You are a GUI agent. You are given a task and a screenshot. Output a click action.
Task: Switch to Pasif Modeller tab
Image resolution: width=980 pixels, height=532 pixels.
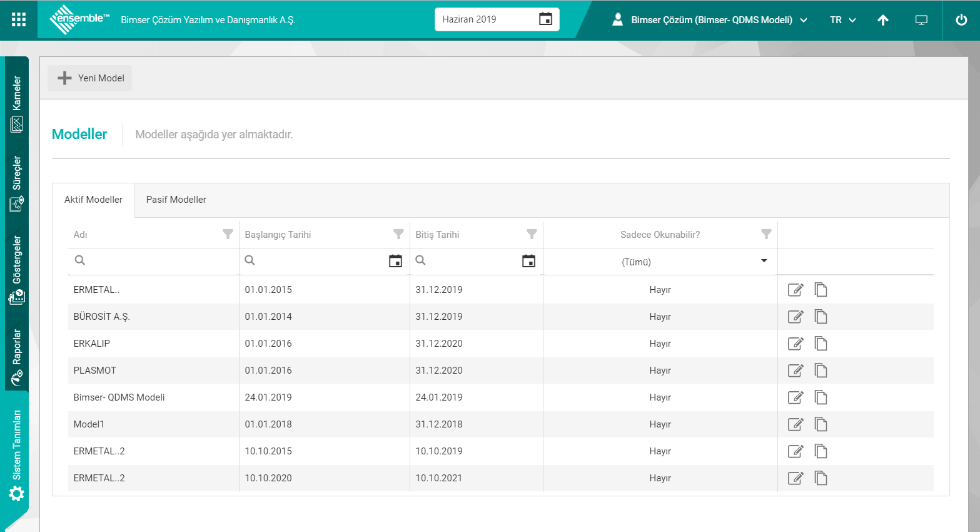coord(176,200)
